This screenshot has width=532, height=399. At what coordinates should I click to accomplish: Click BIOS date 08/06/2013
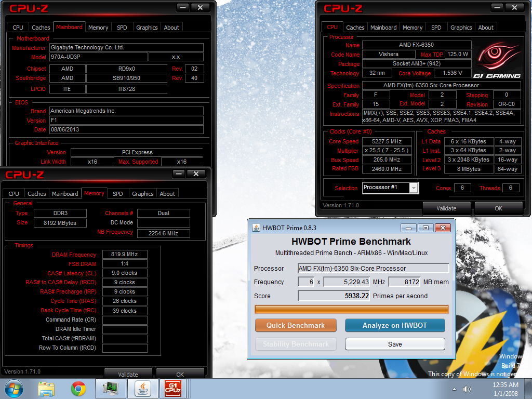[x=126, y=129]
